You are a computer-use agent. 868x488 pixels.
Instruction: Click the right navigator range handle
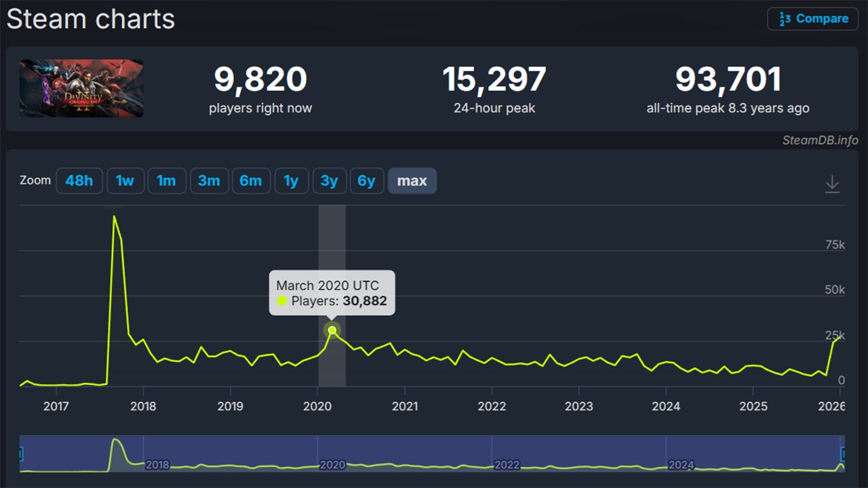(x=844, y=453)
